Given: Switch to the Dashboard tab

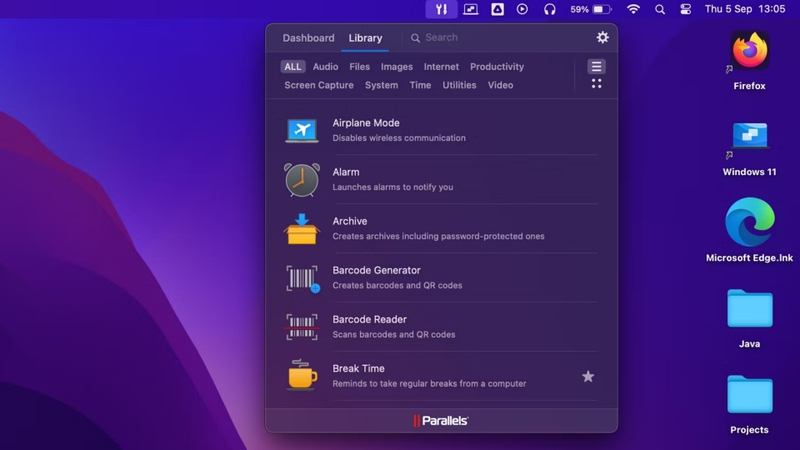Looking at the screenshot, I should 308,38.
